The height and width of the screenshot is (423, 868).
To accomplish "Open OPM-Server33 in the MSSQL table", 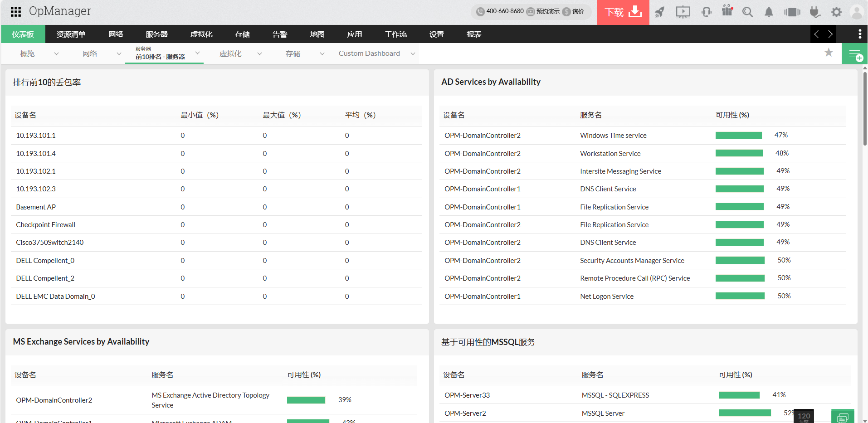I will tap(467, 395).
